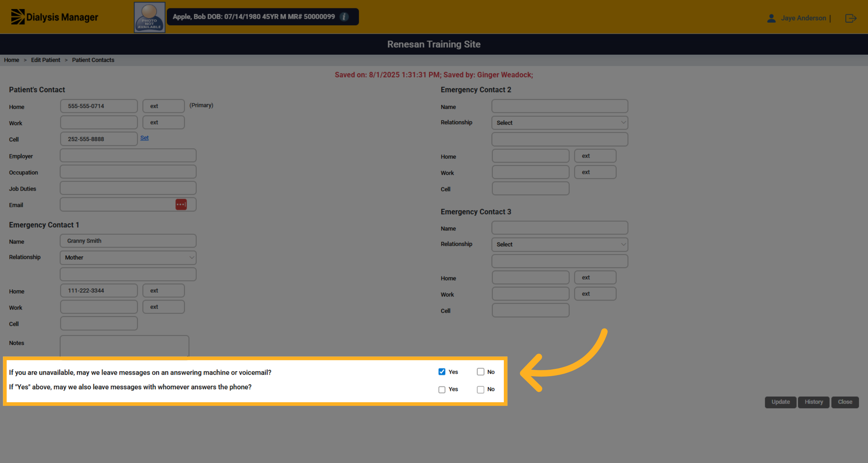868x463 pixels.
Task: Open the patient photo thumbnail
Action: pos(149,17)
